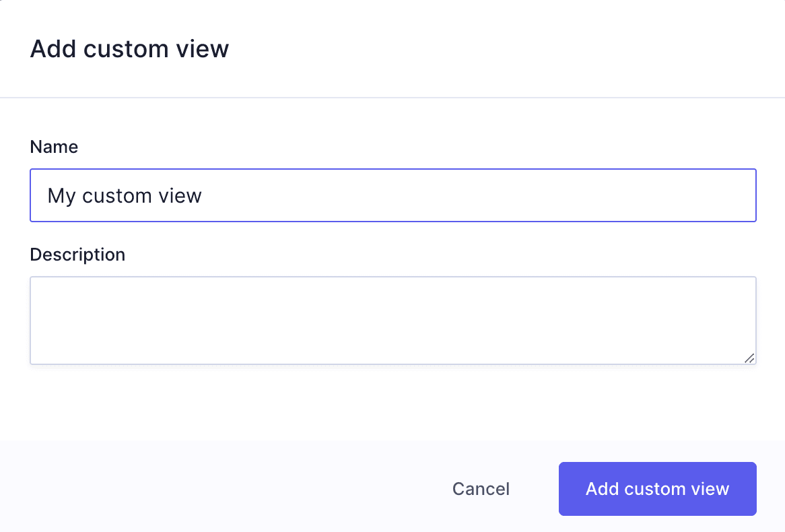Click the Description field label

77,255
